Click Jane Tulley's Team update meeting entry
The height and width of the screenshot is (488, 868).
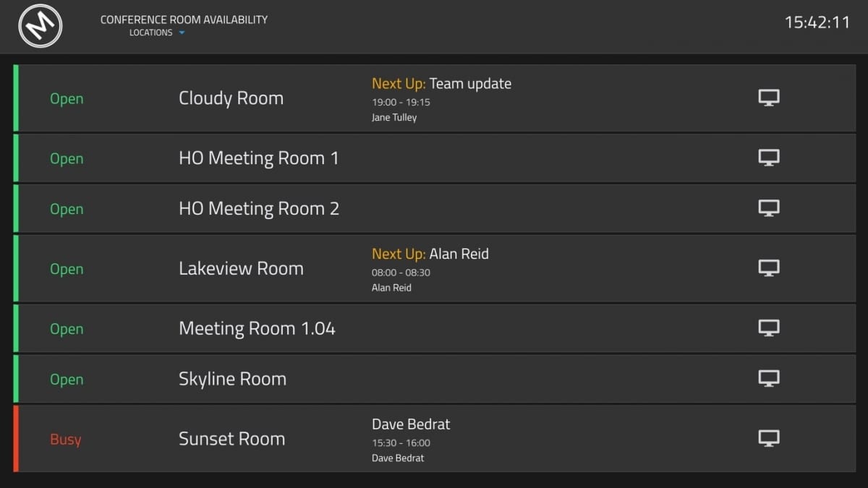[442, 98]
